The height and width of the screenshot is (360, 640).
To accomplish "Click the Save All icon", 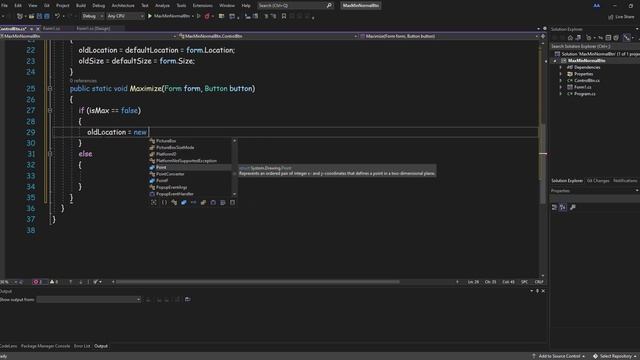I will [47, 16].
